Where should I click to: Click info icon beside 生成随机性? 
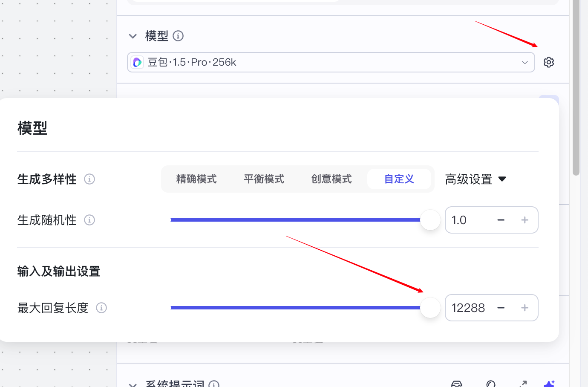89,220
